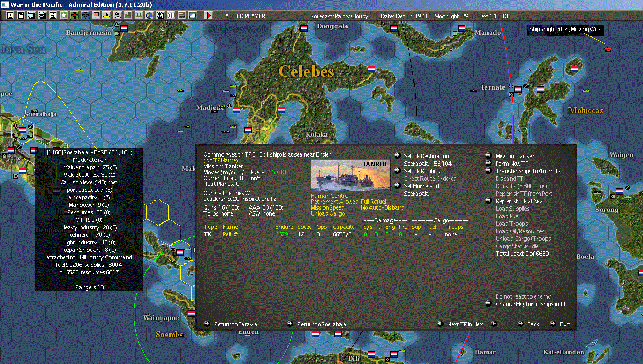The height and width of the screenshot is (364, 643).
Task: Open Change HQ for all ships in TF
Action: click(x=530, y=304)
